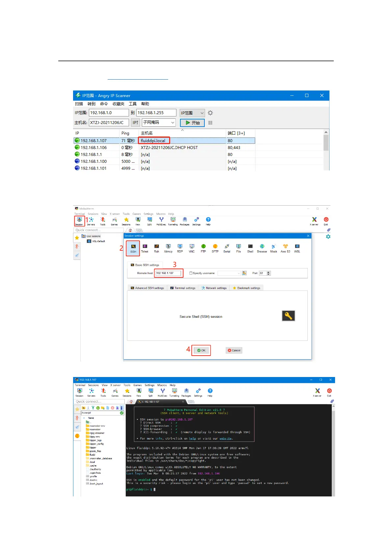
Task: Select the 4. 192.168.1.107 terminal tab
Action: 161,402
